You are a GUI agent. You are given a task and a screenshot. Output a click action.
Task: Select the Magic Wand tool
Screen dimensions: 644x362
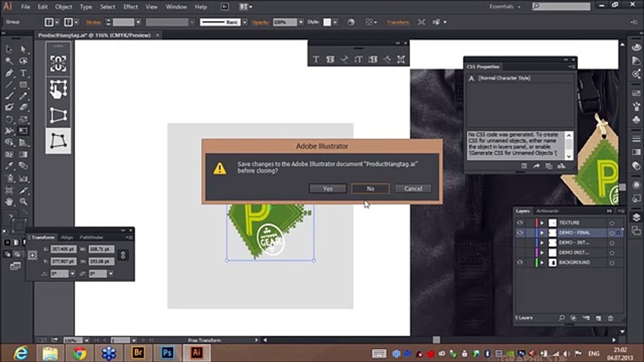pos(9,61)
